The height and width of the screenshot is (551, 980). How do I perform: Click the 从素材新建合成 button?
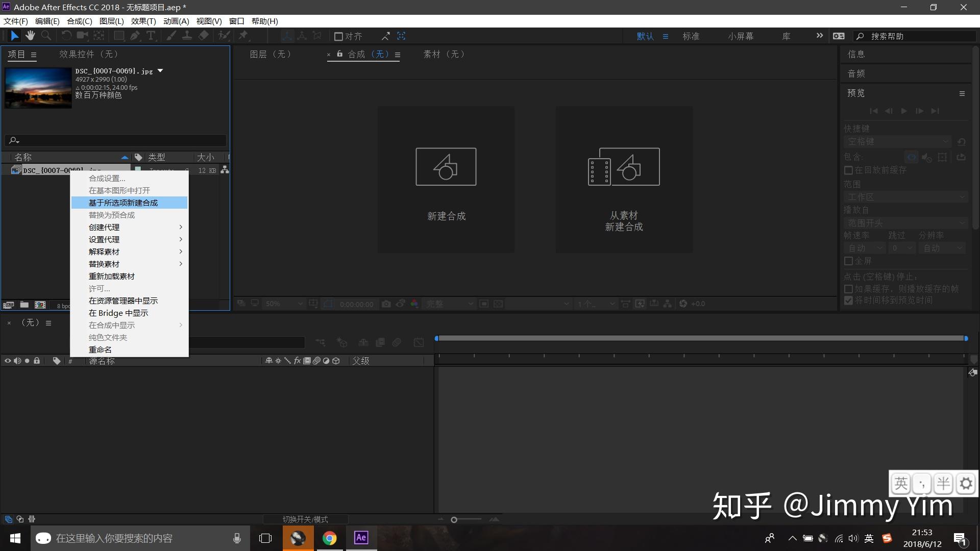[624, 180]
